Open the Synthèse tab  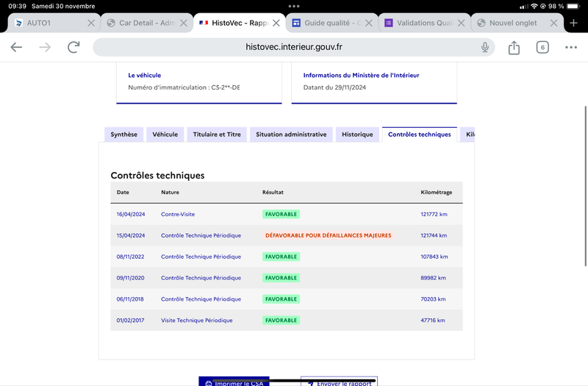click(123, 135)
